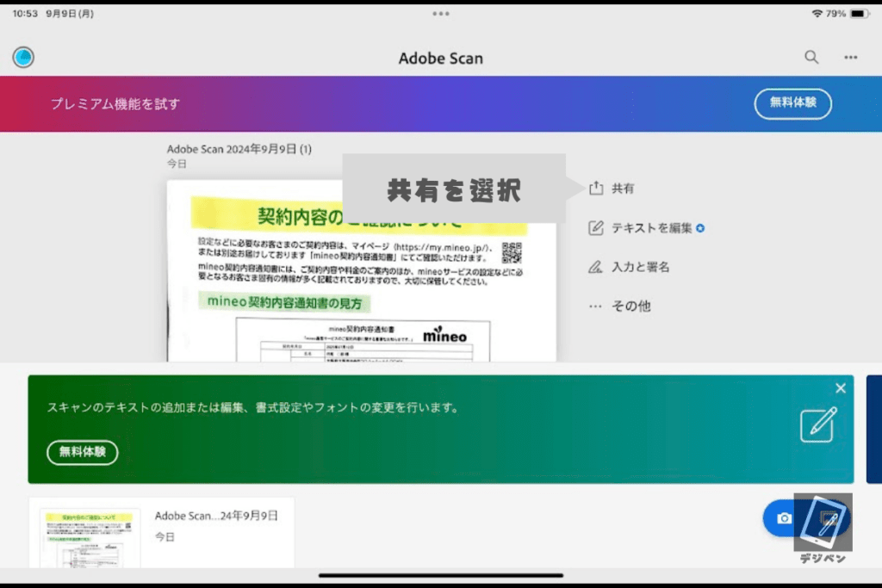Open the blue profile avatar
The width and height of the screenshot is (882, 588).
[23, 58]
